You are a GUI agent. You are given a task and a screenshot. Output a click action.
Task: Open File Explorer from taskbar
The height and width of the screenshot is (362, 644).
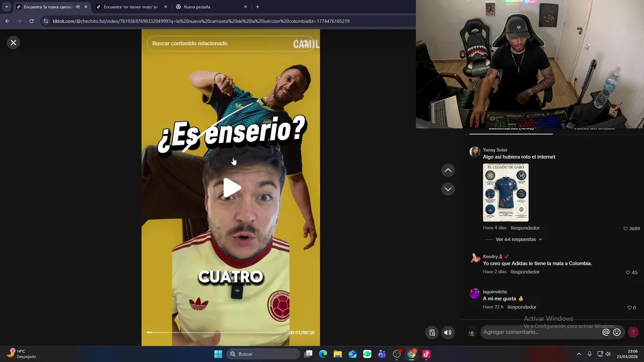(338, 354)
